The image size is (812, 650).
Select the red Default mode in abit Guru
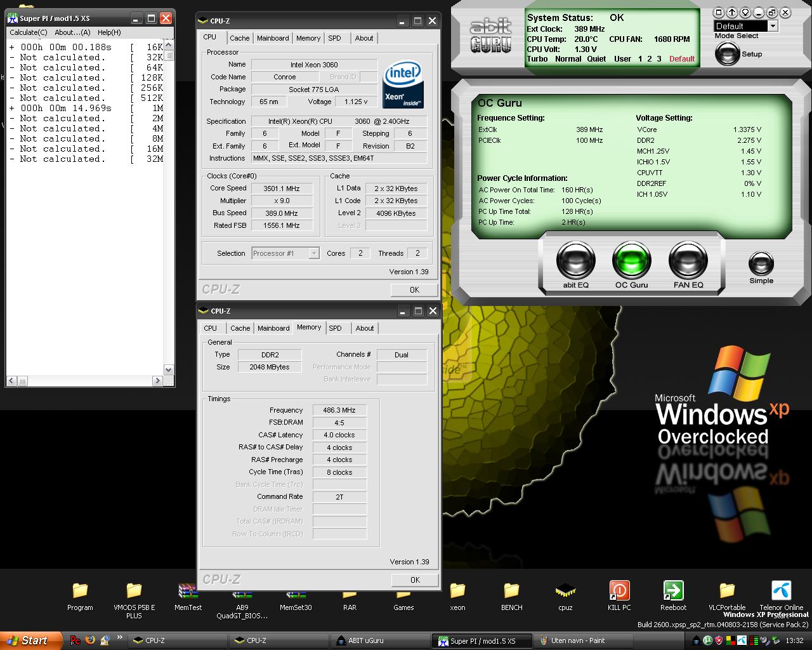pyautogui.click(x=682, y=59)
